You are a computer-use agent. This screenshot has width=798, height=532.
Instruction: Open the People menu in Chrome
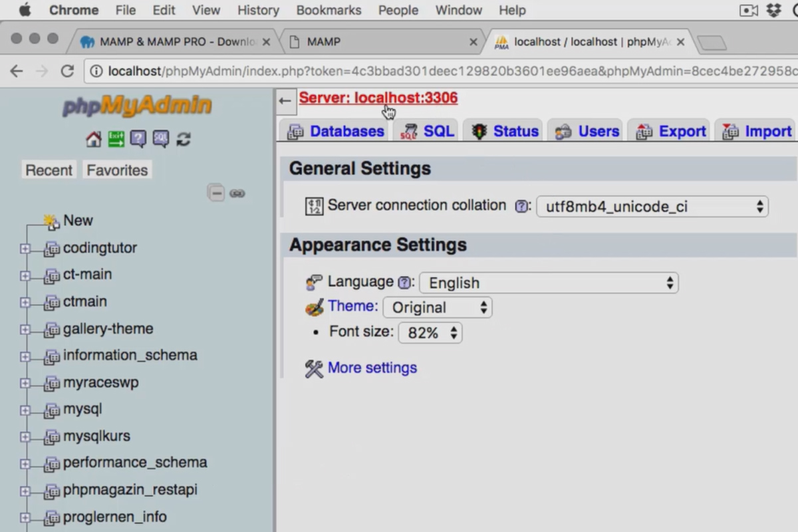(x=398, y=10)
